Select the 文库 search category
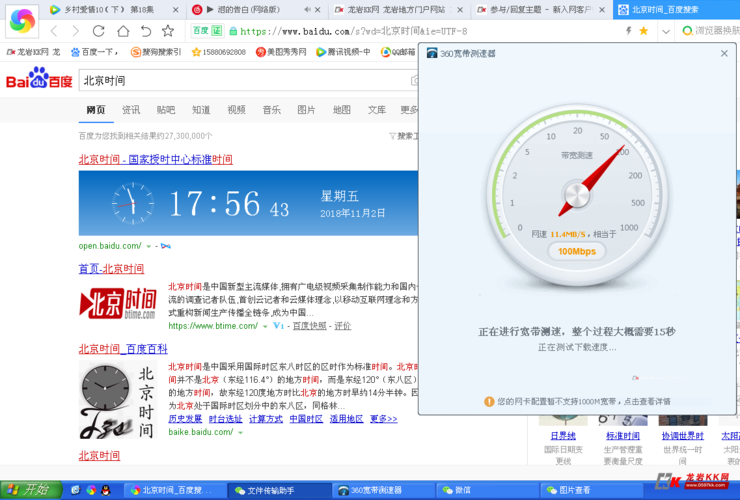The image size is (740, 500). click(377, 110)
